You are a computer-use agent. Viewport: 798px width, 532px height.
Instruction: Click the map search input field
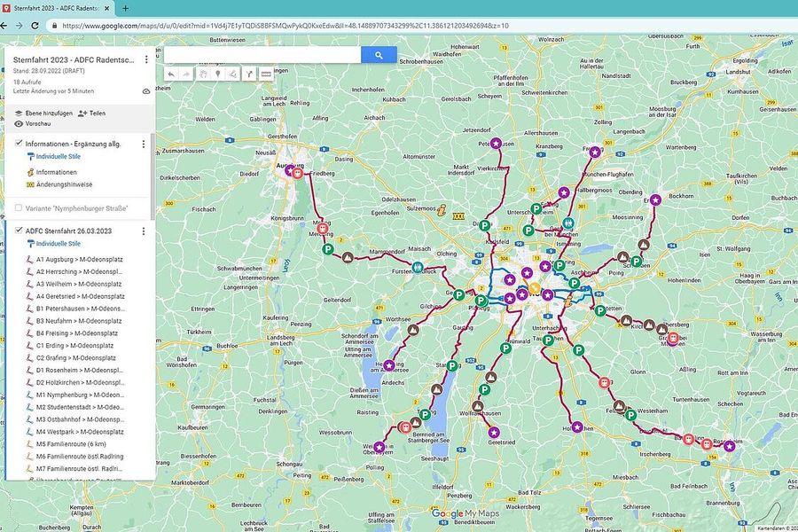262,55
